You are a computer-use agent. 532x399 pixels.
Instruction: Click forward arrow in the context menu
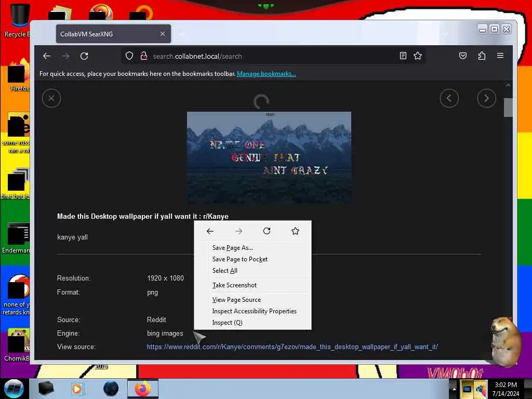click(x=238, y=231)
